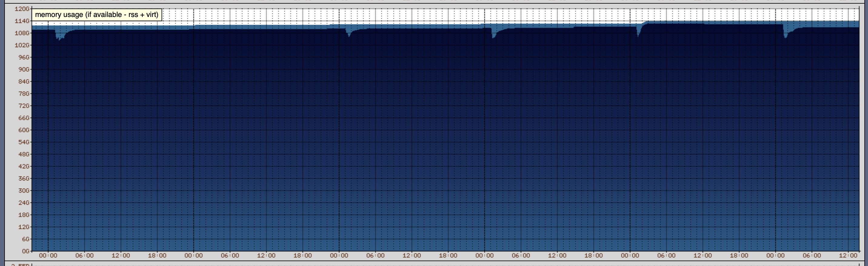Click the 102G y-axis label
868x266 pixels.
[x=22, y=45]
